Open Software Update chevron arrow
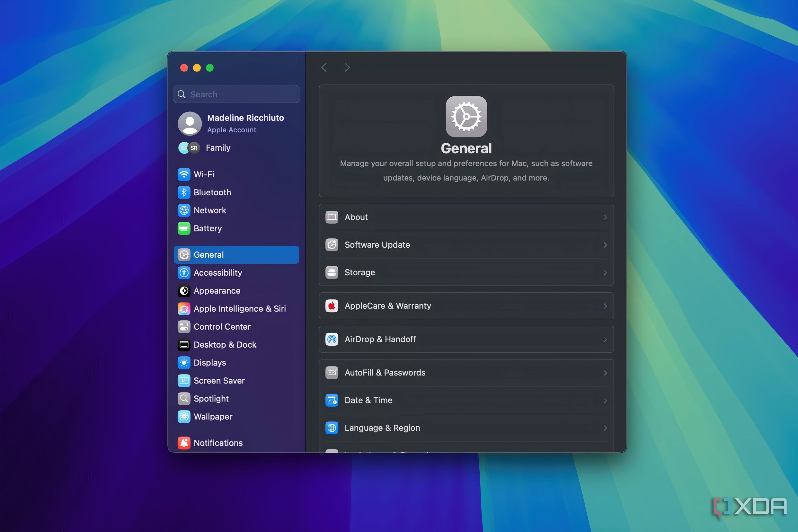The image size is (798, 532). 605,245
